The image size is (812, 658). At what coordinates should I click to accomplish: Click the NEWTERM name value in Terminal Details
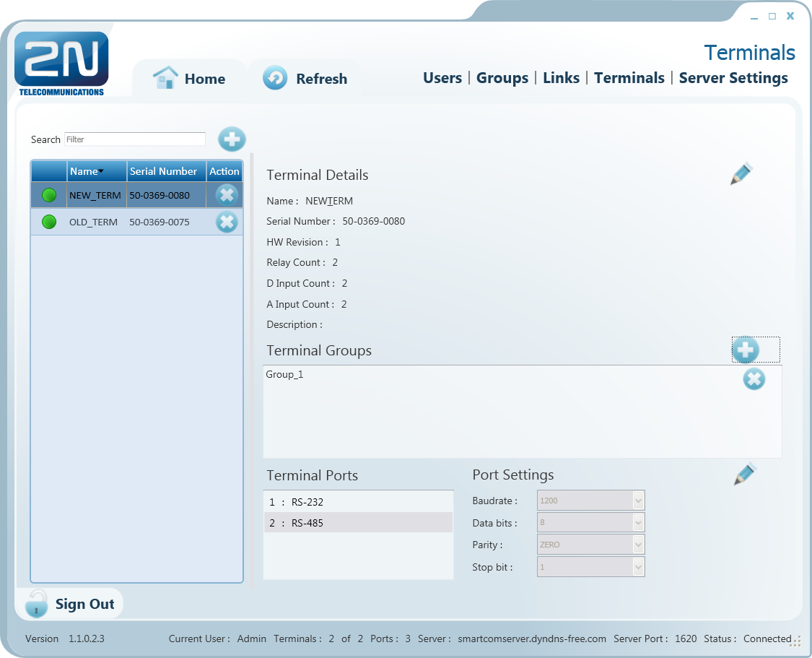pos(329,201)
